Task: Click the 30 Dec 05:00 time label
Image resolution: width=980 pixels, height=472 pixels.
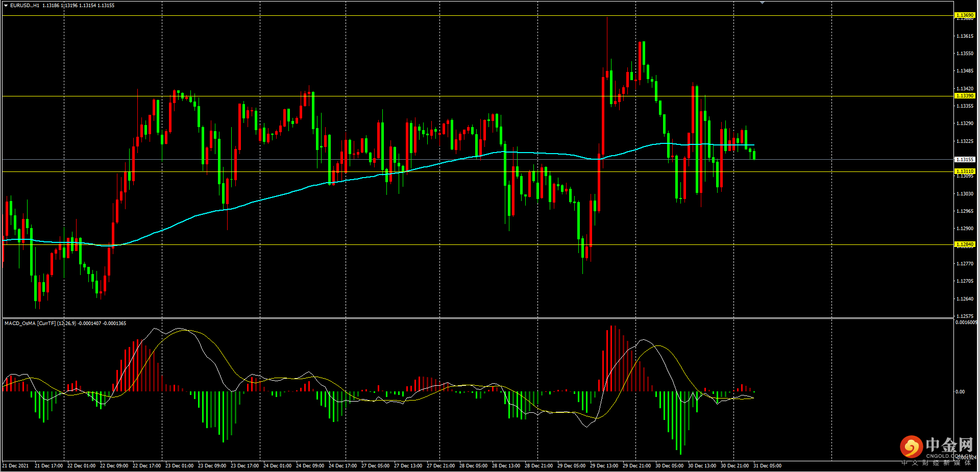Action: click(670, 466)
